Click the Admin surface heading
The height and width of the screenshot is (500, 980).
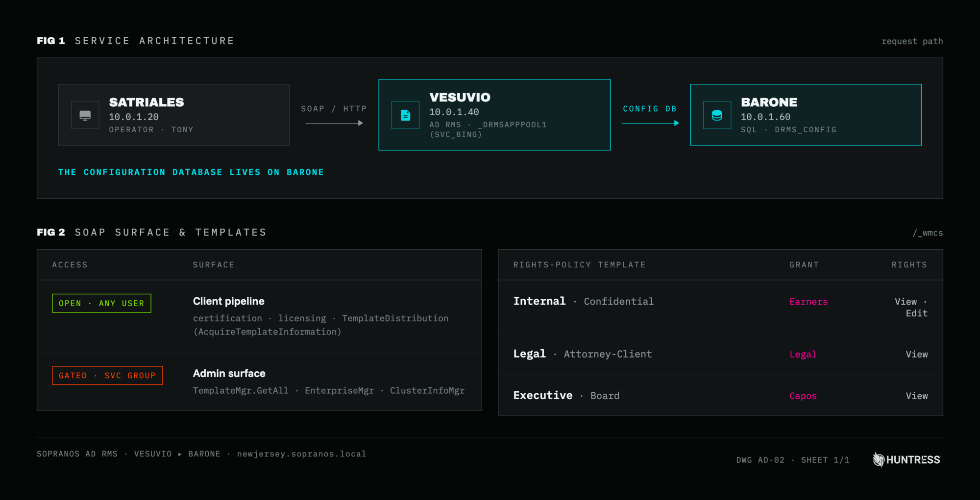point(229,373)
